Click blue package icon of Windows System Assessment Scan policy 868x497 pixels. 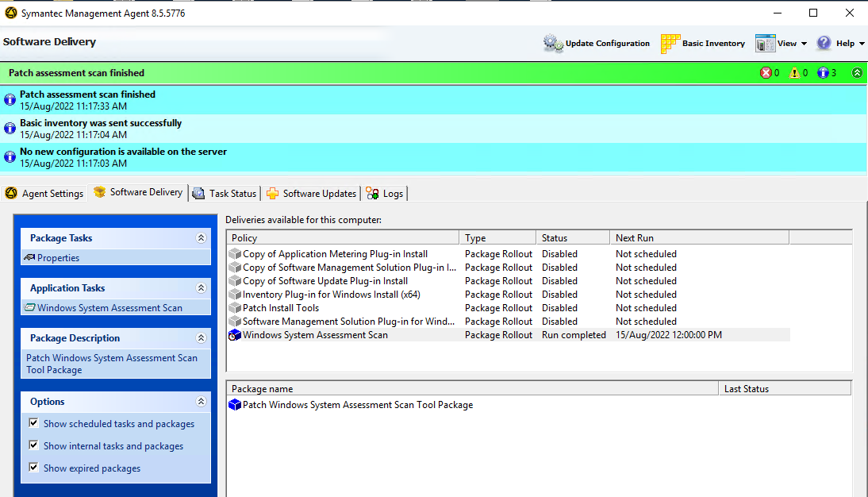pyautogui.click(x=235, y=335)
